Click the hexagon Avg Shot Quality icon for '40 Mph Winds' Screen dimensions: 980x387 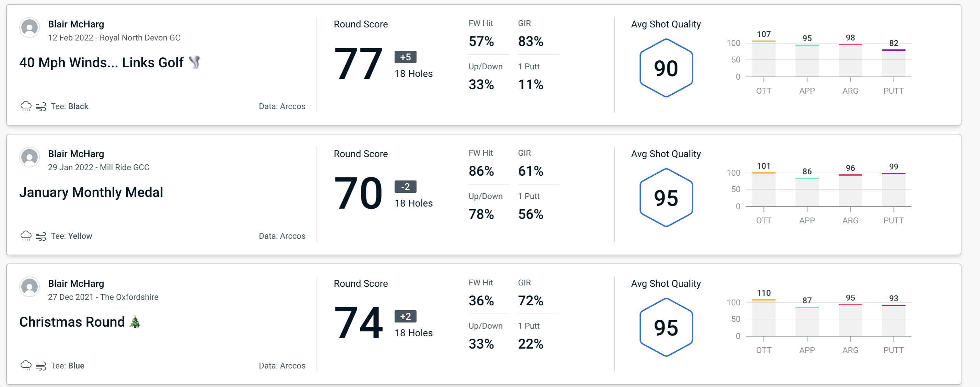coord(665,66)
